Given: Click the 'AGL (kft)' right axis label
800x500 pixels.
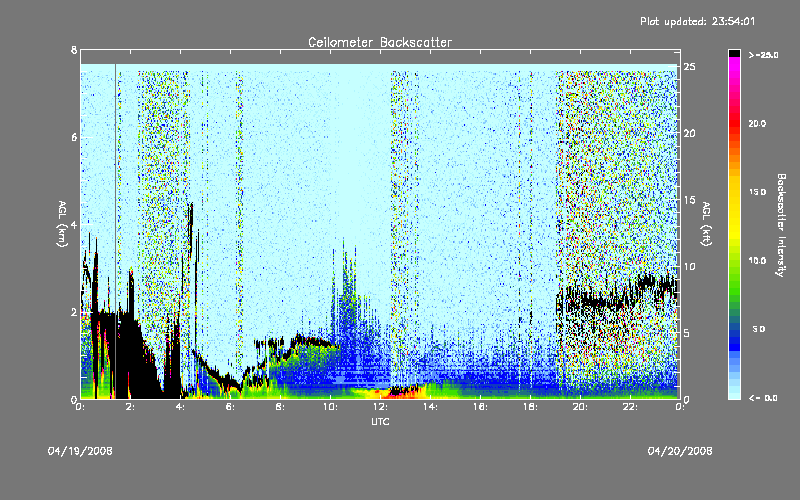Looking at the screenshot, I should point(706,224).
